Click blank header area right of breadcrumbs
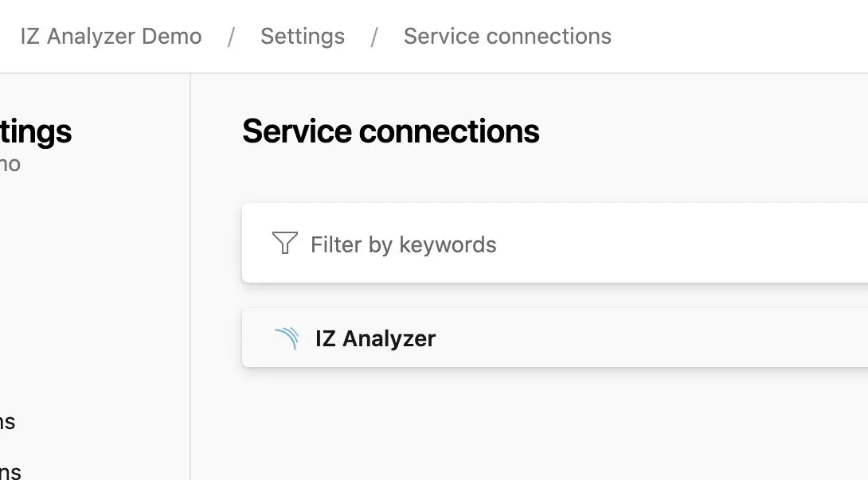The height and width of the screenshot is (480, 868). pyautogui.click(x=741, y=37)
